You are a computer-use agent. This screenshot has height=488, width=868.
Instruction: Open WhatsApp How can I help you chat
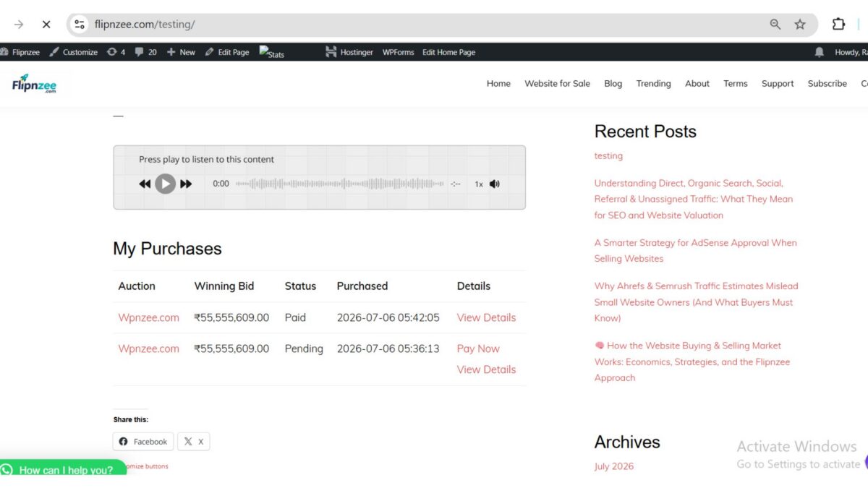tap(62, 468)
